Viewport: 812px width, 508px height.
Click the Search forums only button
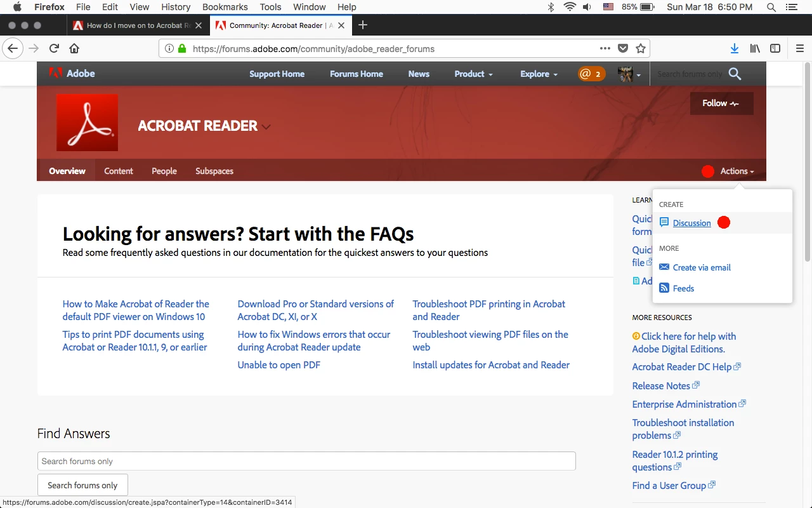82,485
